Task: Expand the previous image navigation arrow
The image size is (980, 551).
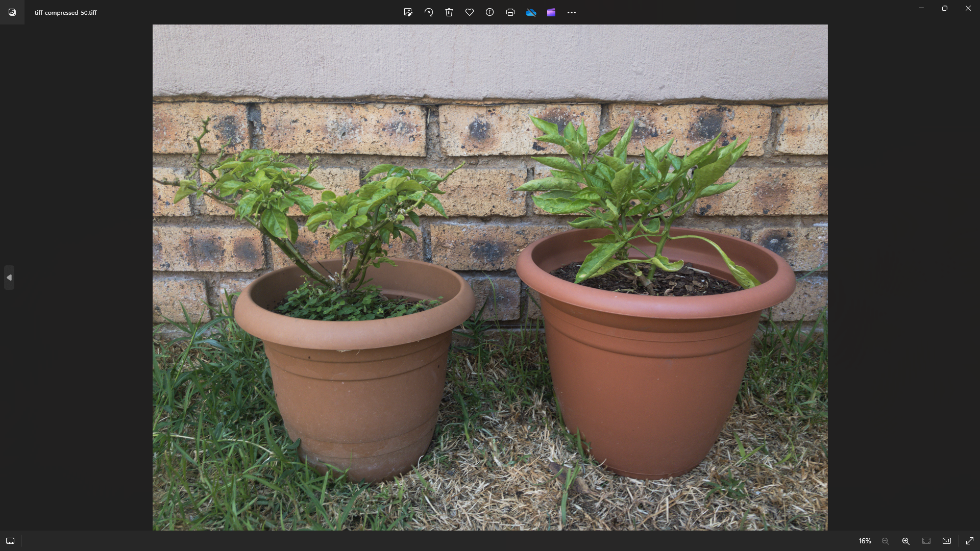Action: pyautogui.click(x=9, y=278)
